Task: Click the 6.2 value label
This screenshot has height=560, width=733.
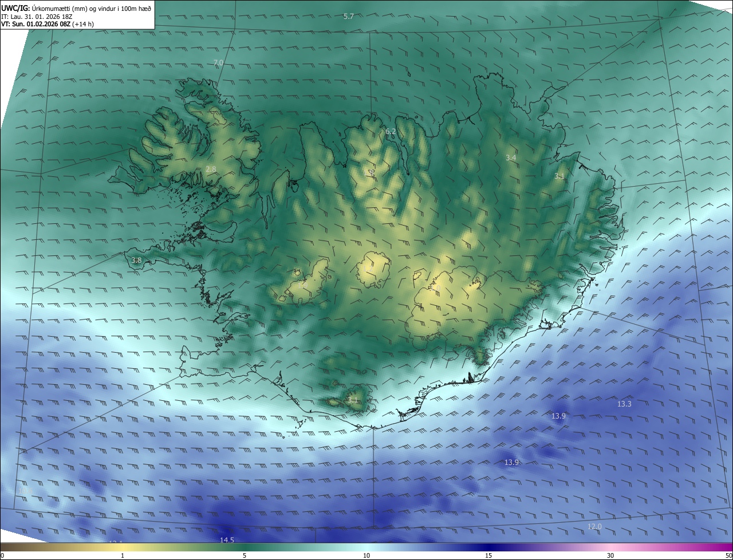Action: click(x=391, y=131)
